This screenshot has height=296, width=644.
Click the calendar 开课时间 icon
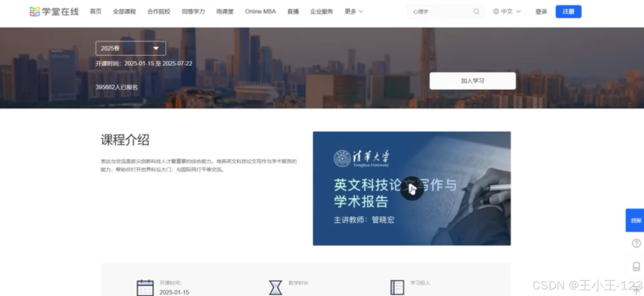click(145, 288)
